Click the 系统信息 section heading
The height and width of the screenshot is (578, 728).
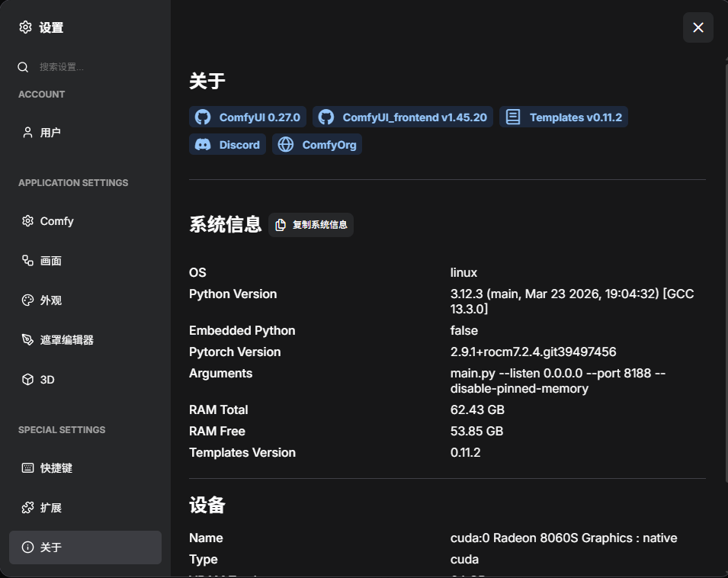[x=225, y=224]
